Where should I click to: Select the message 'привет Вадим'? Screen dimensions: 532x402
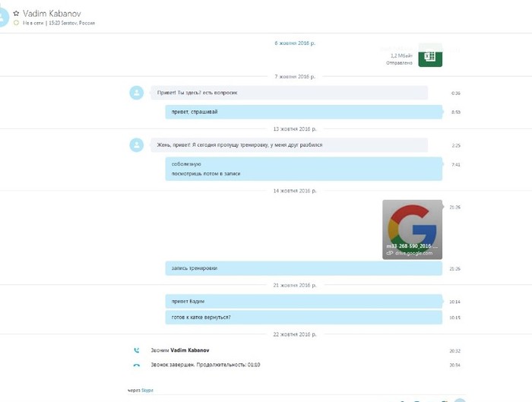point(304,301)
